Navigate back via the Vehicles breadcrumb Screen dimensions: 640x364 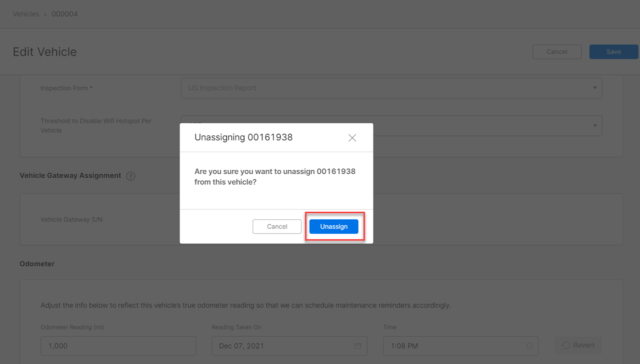coord(26,14)
